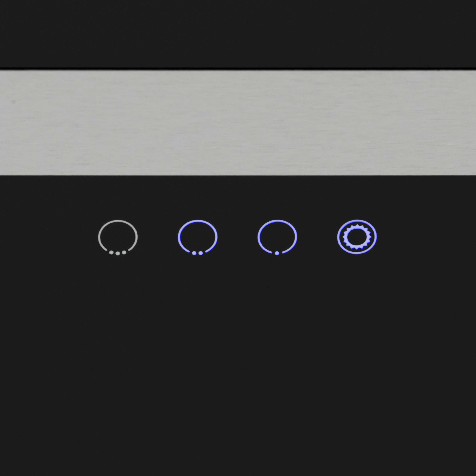The height and width of the screenshot is (476, 476).
Task: Tap the three-dot high fan speed icon
Action: pos(118,238)
